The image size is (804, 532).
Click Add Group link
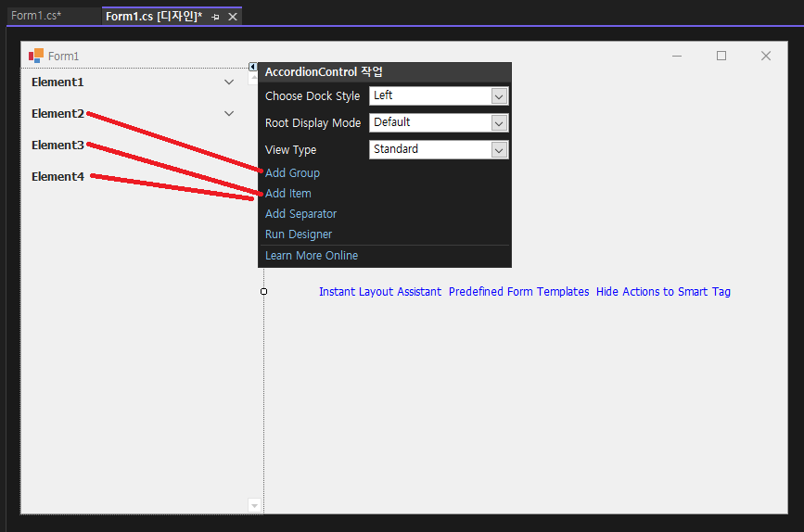[292, 172]
